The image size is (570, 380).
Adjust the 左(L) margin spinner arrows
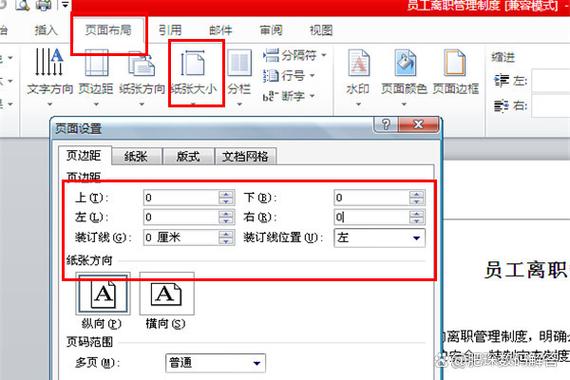[226, 217]
